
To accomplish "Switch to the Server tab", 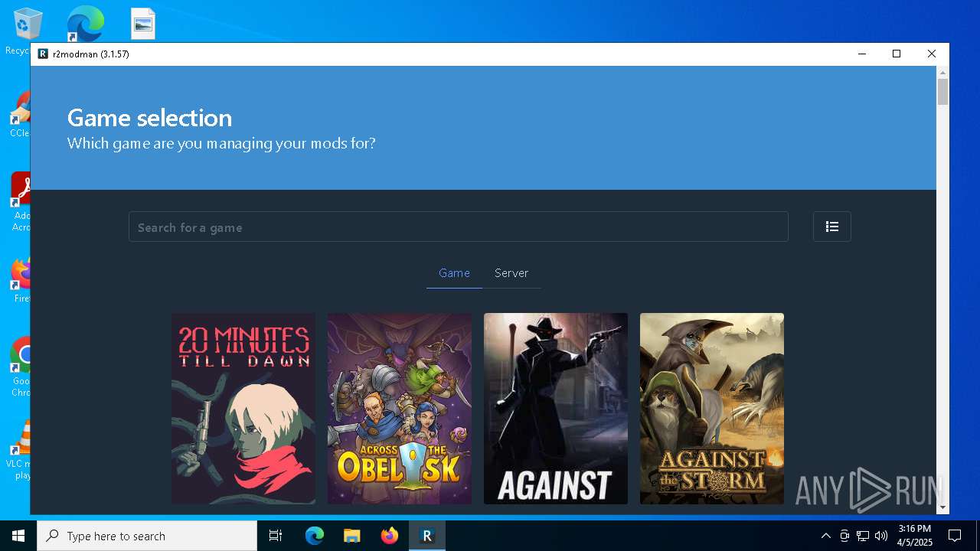I will [x=511, y=273].
